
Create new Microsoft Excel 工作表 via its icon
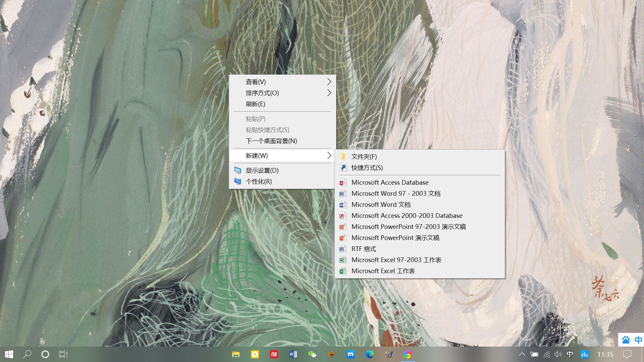[x=343, y=271]
